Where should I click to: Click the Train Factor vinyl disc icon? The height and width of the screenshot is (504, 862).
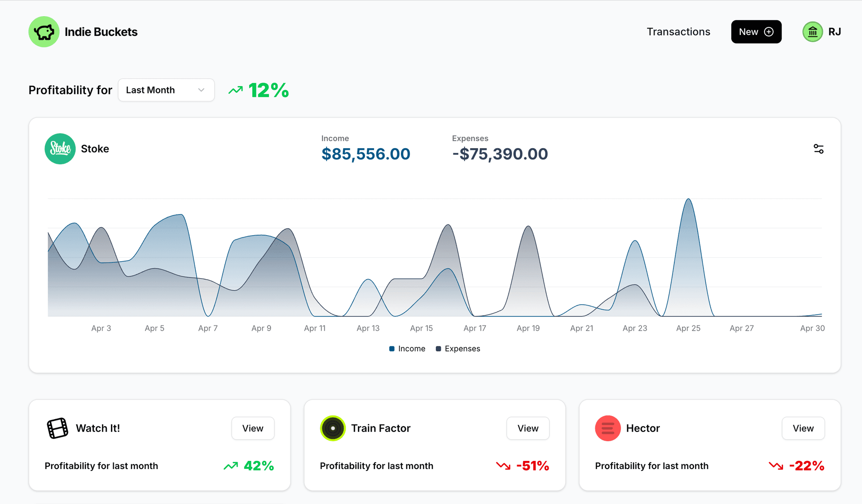pyautogui.click(x=333, y=428)
